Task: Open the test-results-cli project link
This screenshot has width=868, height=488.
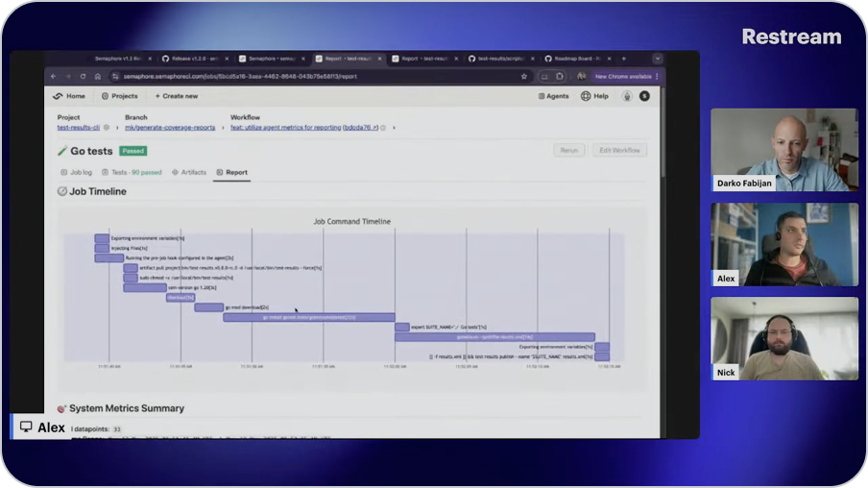Action: [79, 128]
